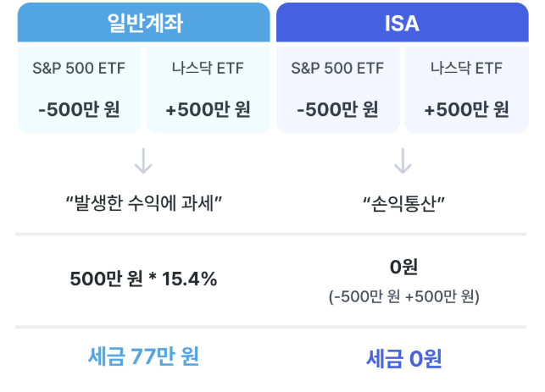Viewport: 545px width, 392px height.
Task: Select S&P 500 ETF card under 일반계좌
Action: coord(79,90)
